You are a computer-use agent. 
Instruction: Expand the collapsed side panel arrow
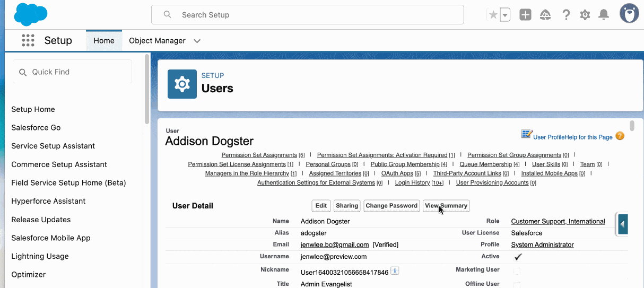(x=623, y=224)
